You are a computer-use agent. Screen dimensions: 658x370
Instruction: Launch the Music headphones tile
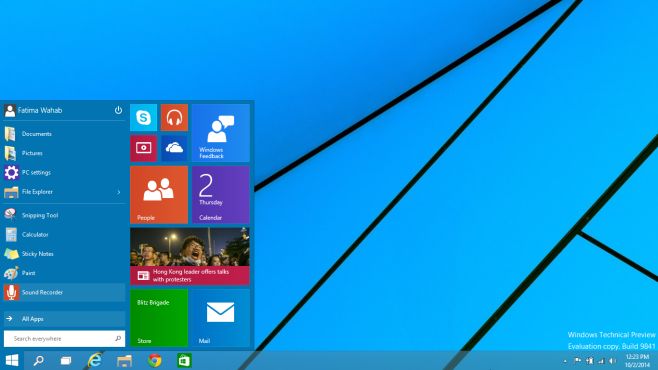[x=174, y=117]
